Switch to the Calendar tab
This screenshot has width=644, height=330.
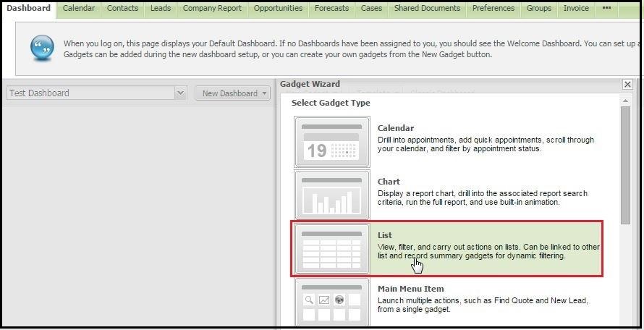pyautogui.click(x=78, y=9)
